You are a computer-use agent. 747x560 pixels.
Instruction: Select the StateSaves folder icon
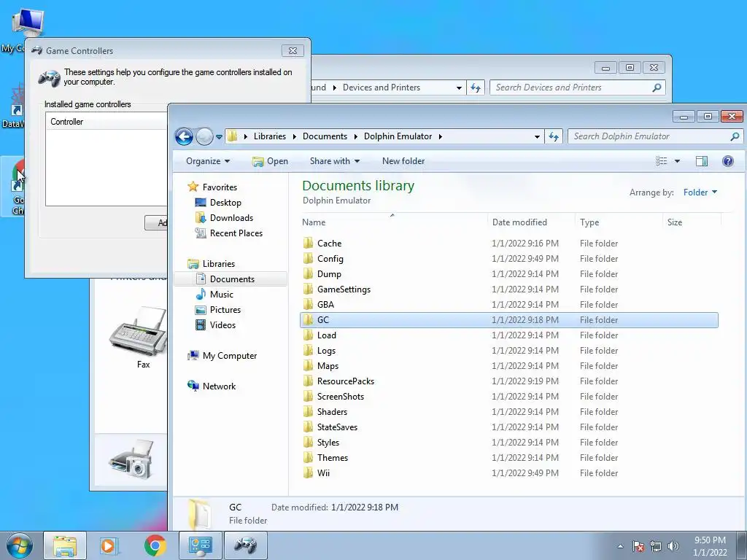pyautogui.click(x=309, y=427)
